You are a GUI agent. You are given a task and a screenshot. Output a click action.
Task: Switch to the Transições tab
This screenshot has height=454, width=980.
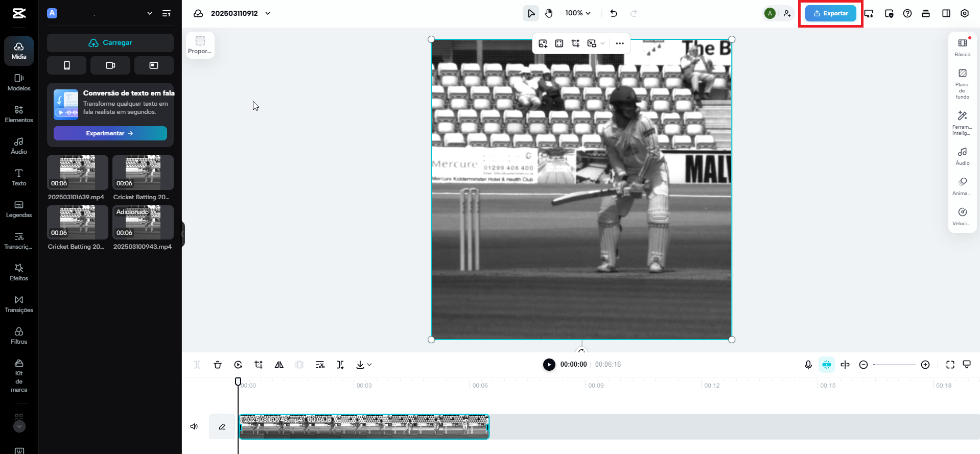coord(19,304)
